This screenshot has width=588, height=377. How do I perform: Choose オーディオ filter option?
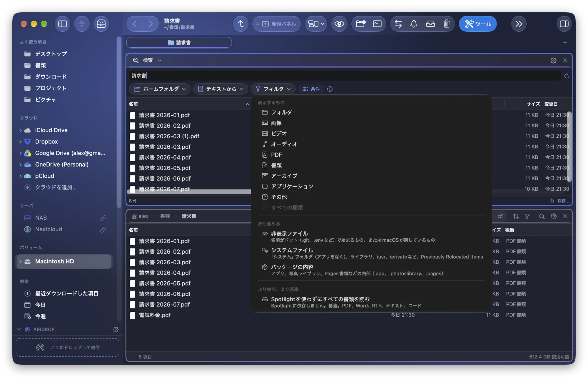coord(372,144)
